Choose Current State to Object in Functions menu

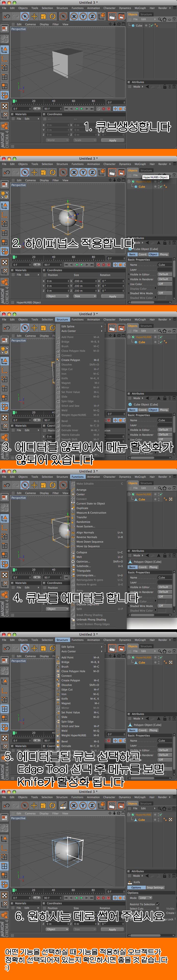tap(90, 503)
